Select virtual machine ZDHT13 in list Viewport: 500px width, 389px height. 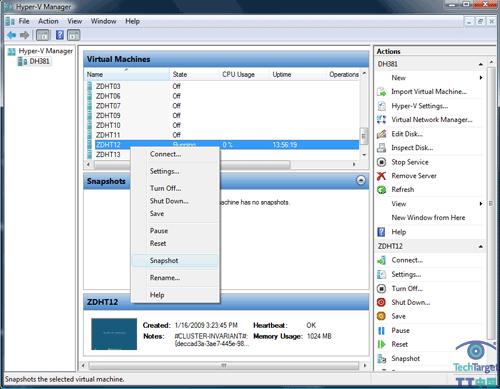coord(108,155)
